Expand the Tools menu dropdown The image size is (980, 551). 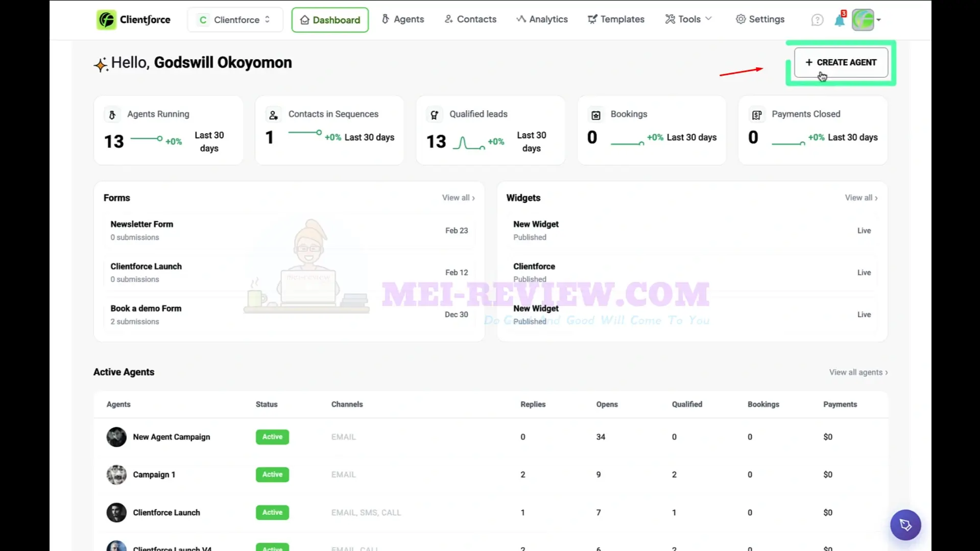(688, 19)
